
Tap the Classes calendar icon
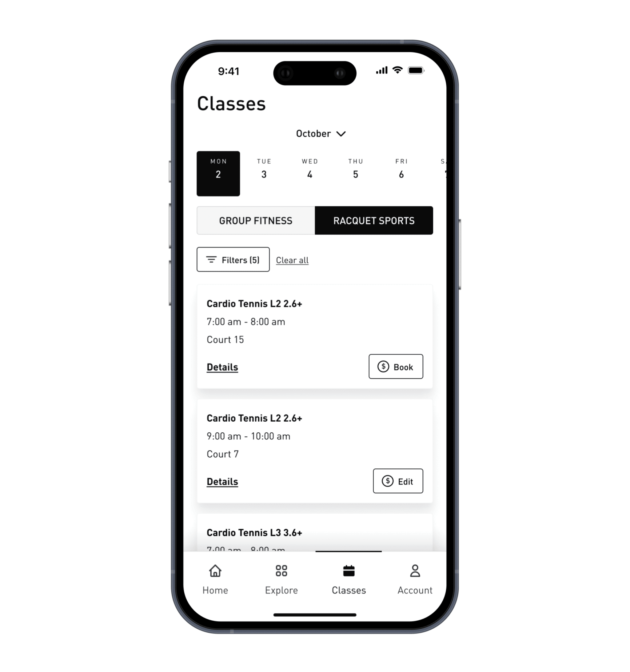coord(349,570)
